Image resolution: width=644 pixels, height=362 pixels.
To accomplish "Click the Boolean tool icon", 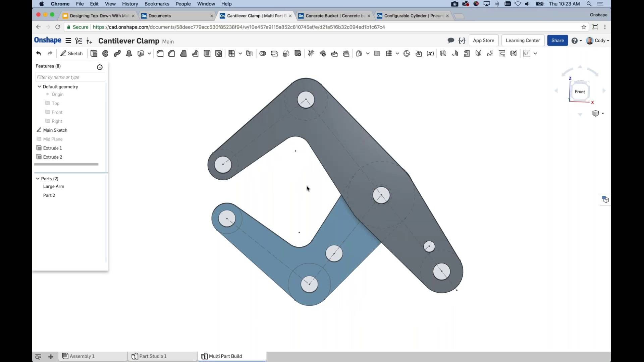I will tap(263, 54).
